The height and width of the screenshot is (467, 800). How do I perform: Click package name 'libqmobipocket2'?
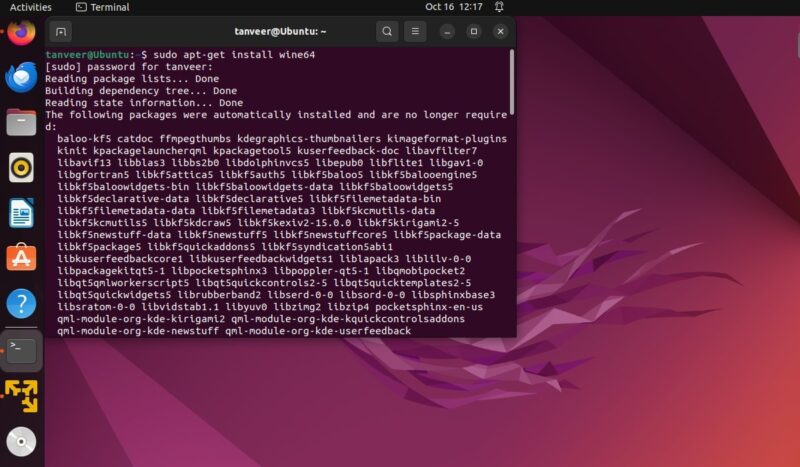pyautogui.click(x=420, y=271)
